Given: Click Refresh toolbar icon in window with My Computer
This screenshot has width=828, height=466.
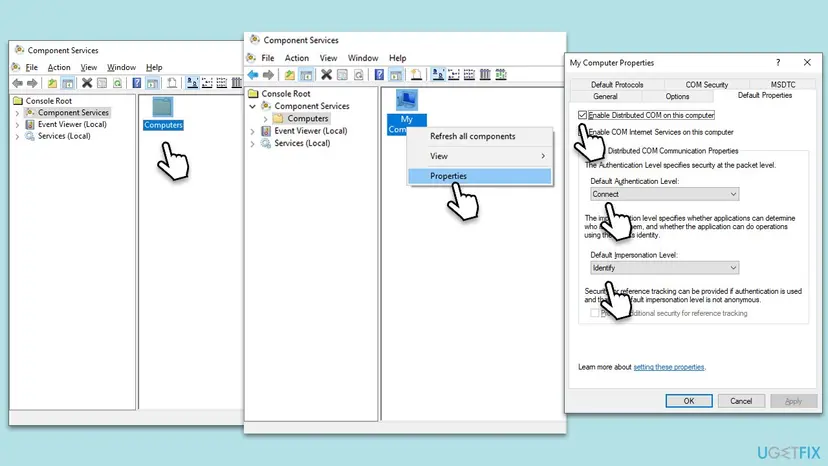Looking at the screenshot, I should click(x=358, y=74).
